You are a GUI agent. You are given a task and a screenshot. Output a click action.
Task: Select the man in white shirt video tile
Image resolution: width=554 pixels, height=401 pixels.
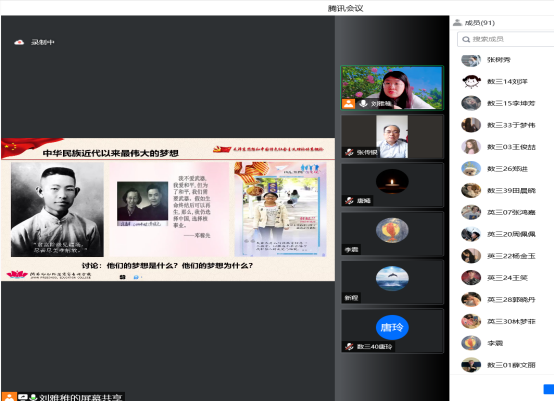[392, 136]
